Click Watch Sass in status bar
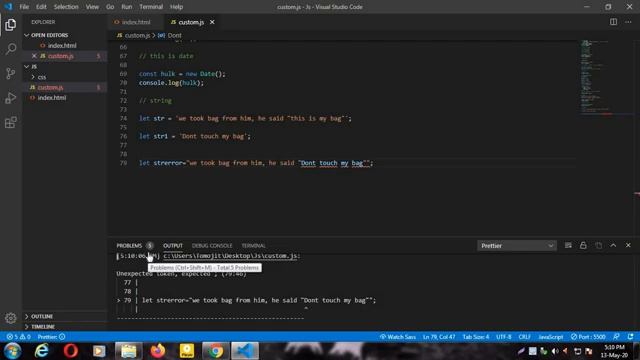640x360 pixels. click(x=398, y=337)
